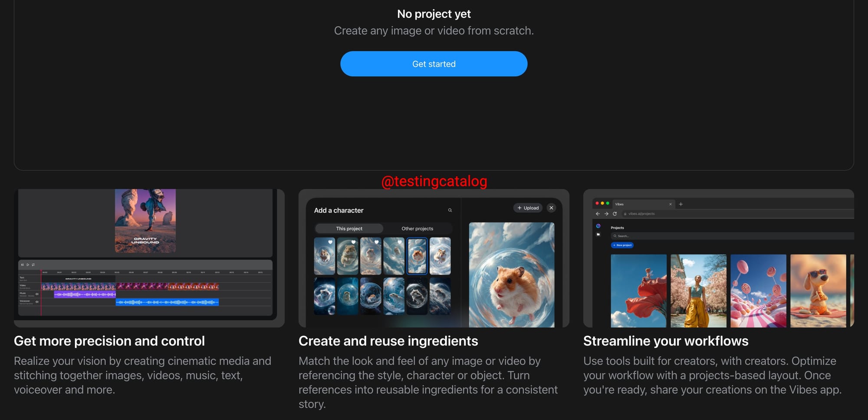Screen dimensions: 868x420
Task: Mute the Voiceover track speaker icon
Action: click(37, 302)
